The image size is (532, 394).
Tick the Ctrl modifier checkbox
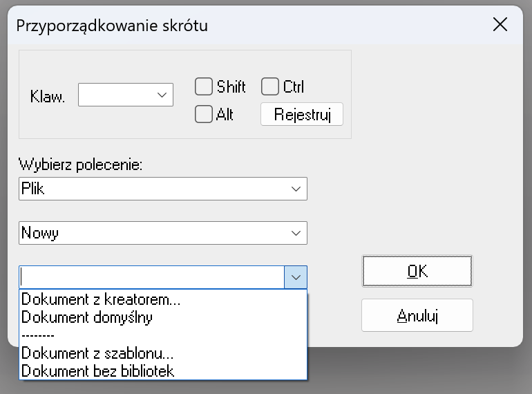point(270,86)
